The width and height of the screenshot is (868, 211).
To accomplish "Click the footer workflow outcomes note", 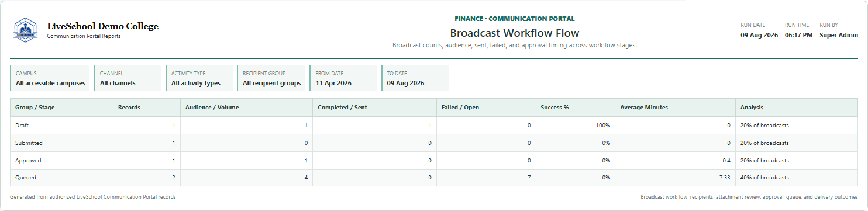I will pos(749,197).
